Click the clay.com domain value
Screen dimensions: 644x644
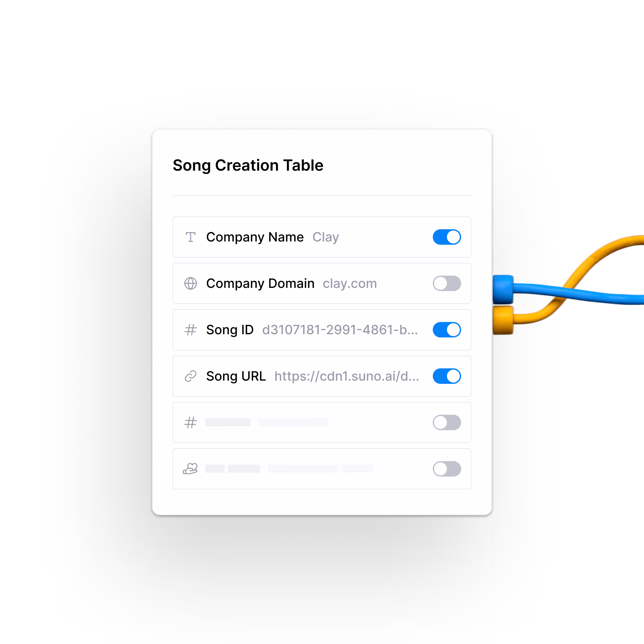pyautogui.click(x=350, y=284)
